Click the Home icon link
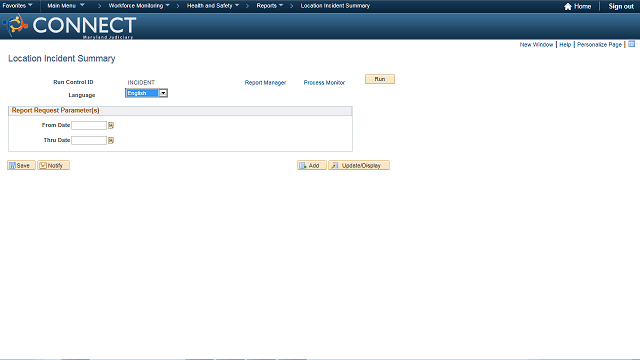 [578, 6]
